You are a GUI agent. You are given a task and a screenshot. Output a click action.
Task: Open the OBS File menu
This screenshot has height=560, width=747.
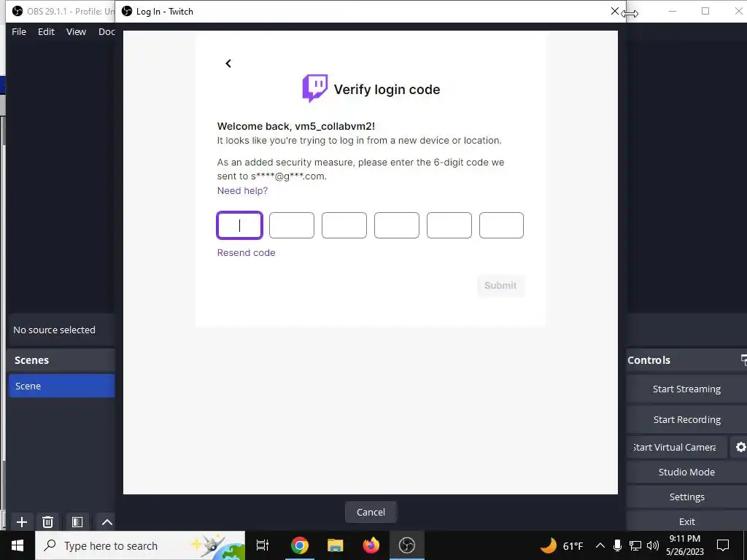click(x=19, y=31)
